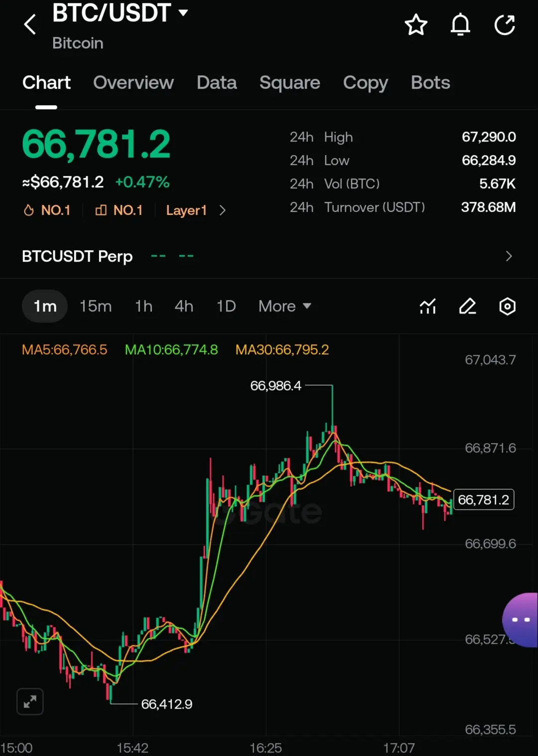Tap the 24h High value 67,290.0

tap(489, 137)
